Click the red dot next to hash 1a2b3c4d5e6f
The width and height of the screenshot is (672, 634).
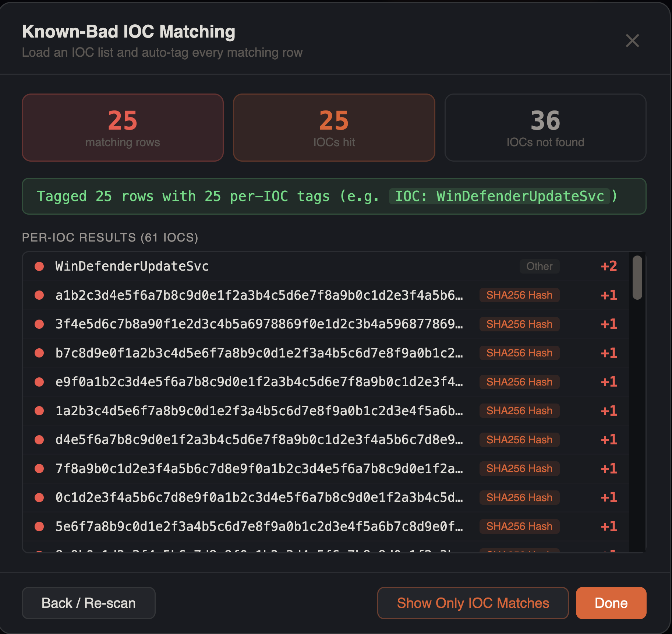(x=39, y=411)
